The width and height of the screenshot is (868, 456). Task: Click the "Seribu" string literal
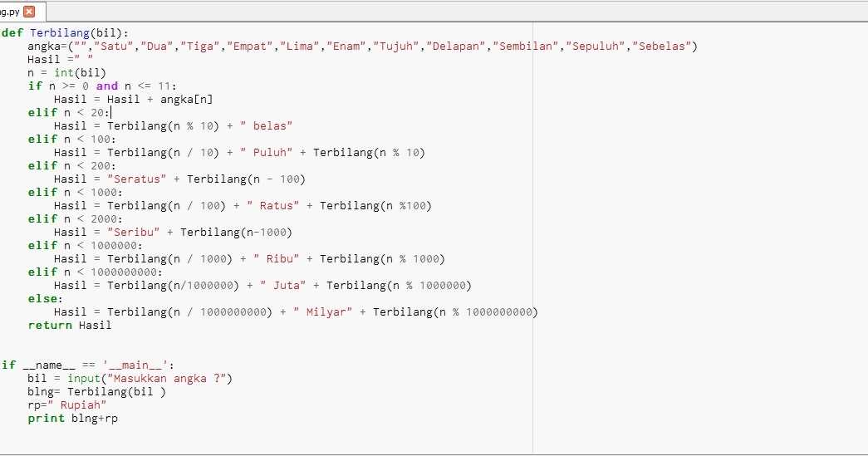[x=134, y=232]
